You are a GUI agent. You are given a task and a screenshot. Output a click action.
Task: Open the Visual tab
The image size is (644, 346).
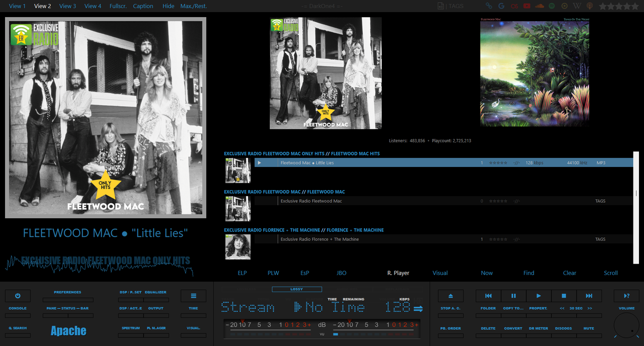440,273
